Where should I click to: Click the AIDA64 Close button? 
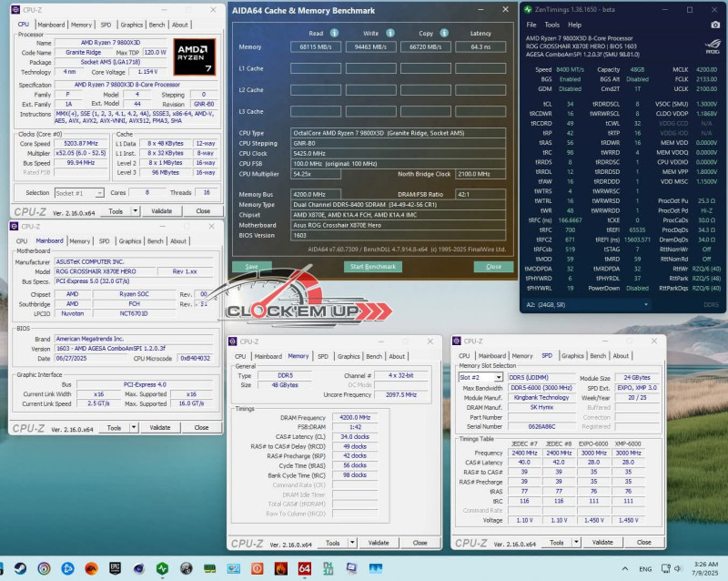tap(493, 266)
